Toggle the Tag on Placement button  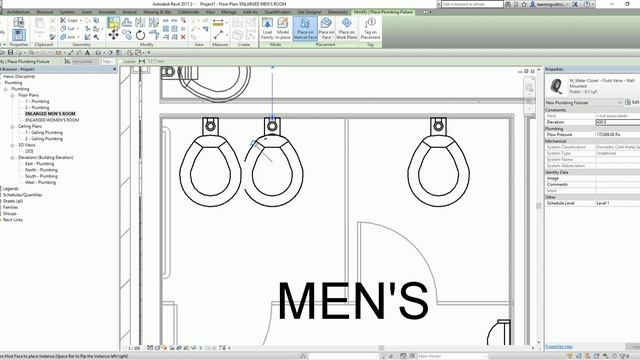pyautogui.click(x=370, y=28)
